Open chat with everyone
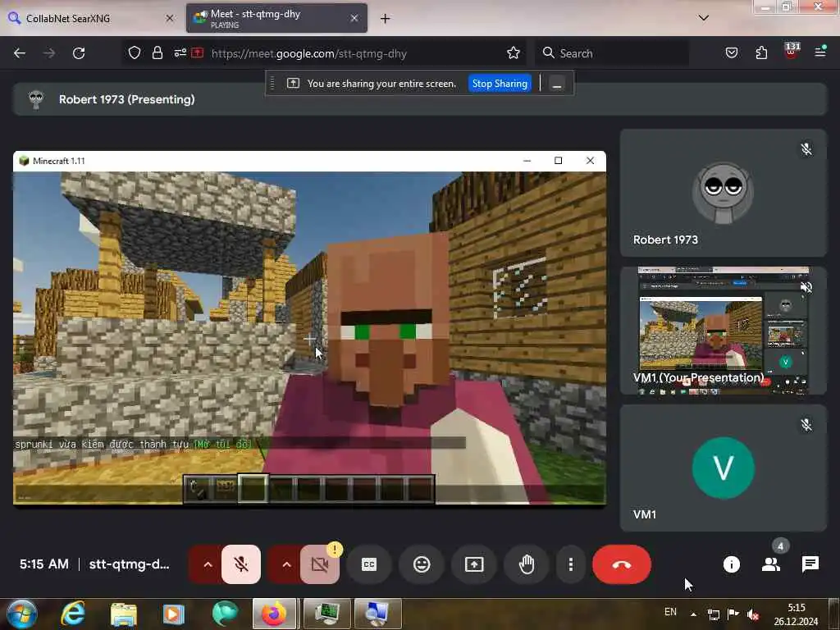Viewport: 840px width, 630px height. [x=810, y=564]
